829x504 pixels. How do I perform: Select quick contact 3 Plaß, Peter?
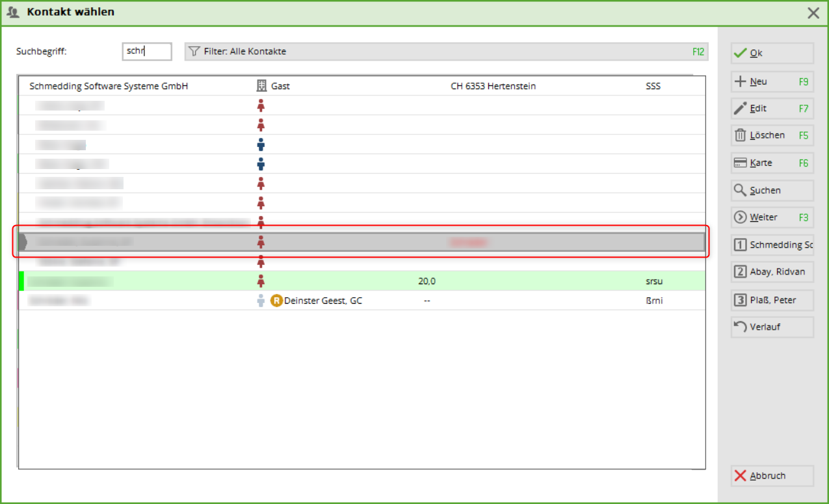772,300
